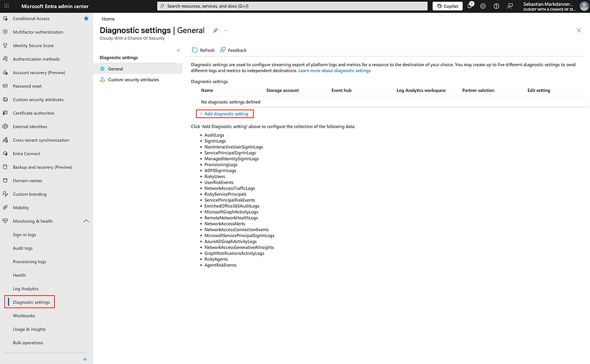Click the Edit setting column header
This screenshot has width=590, height=364.
coord(538,91)
